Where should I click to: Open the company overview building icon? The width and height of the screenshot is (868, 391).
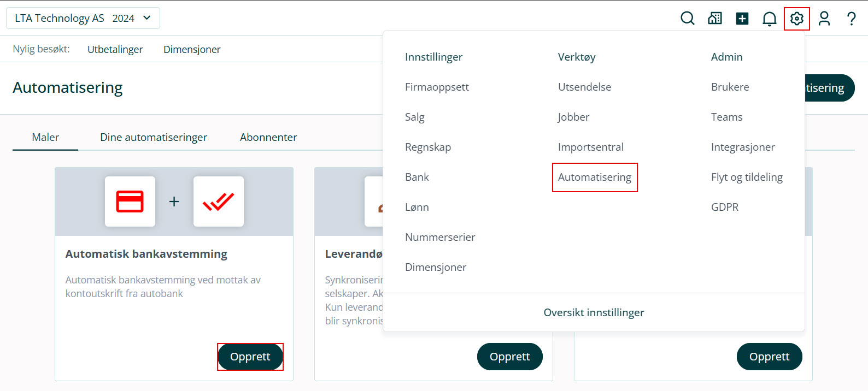pos(715,19)
